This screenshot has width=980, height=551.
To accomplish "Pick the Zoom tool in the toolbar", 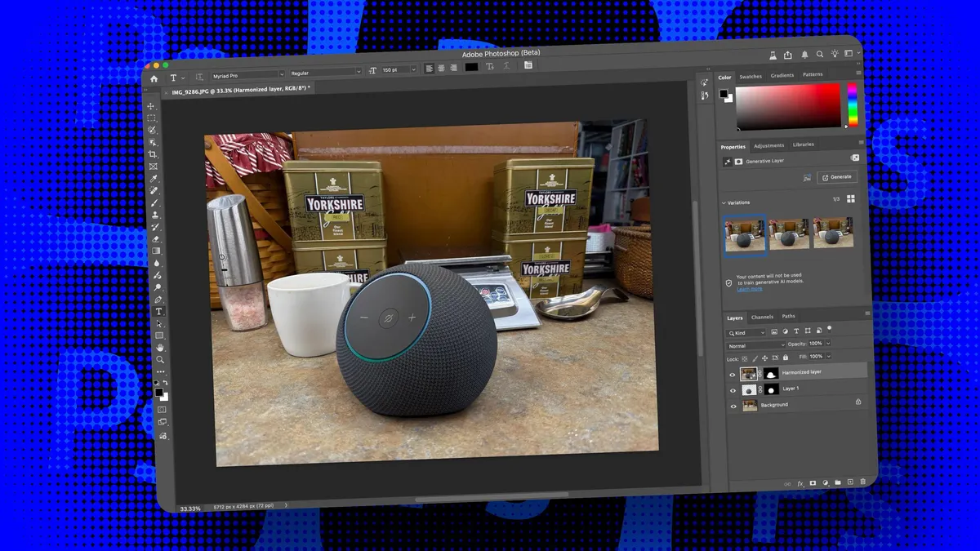I will [161, 360].
